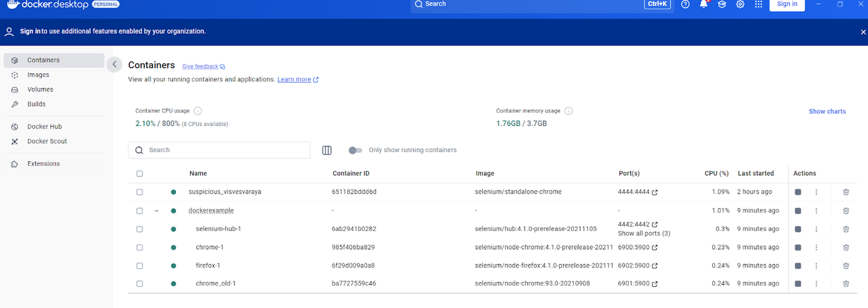Select the dockerexample checkbox
868x308 pixels.
pyautogui.click(x=139, y=211)
